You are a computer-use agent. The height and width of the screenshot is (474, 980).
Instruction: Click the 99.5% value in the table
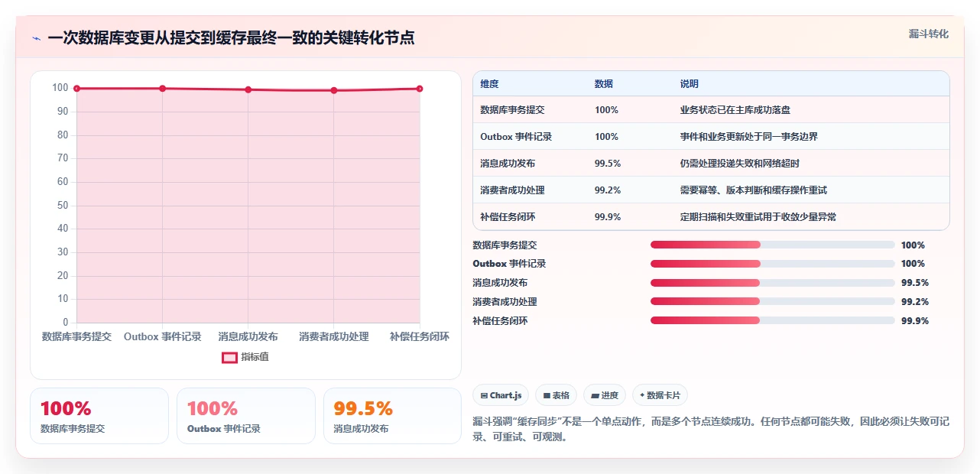point(608,164)
